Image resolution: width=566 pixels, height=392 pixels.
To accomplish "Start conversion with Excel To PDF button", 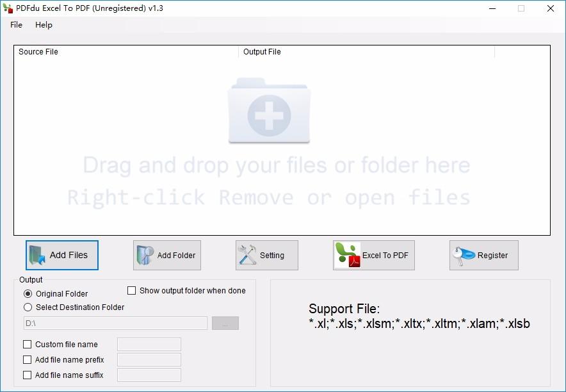I will 374,255.
